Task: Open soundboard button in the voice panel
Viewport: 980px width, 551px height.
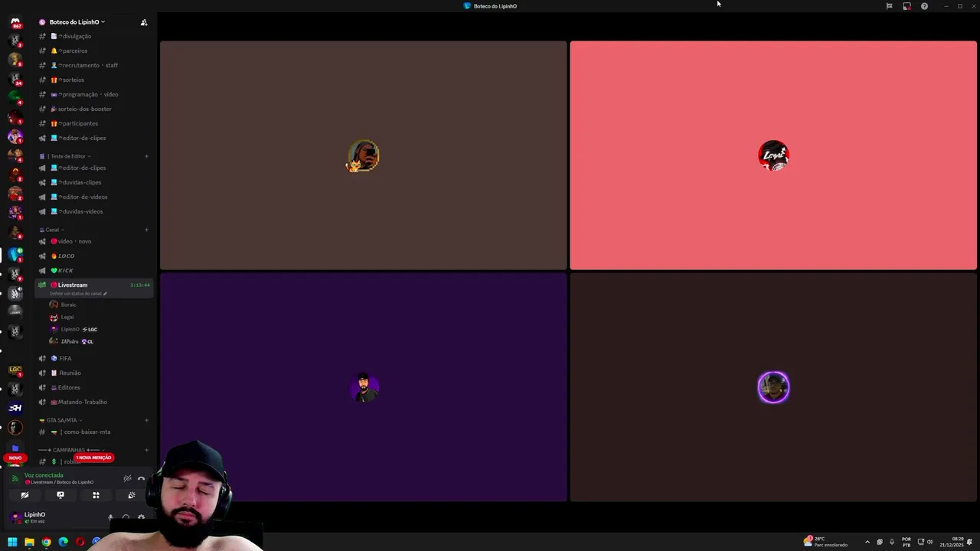Action: 132,495
